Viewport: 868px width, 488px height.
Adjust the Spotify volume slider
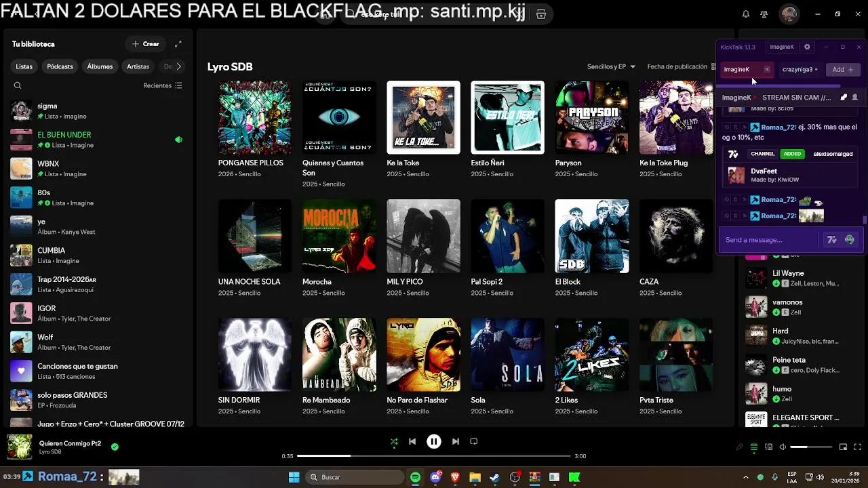[811, 447]
